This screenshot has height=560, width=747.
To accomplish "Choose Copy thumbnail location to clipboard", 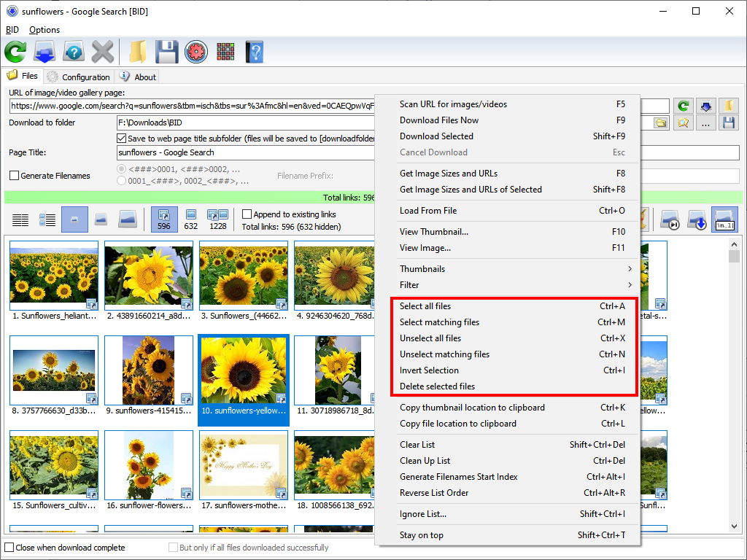I will (x=512, y=408).
